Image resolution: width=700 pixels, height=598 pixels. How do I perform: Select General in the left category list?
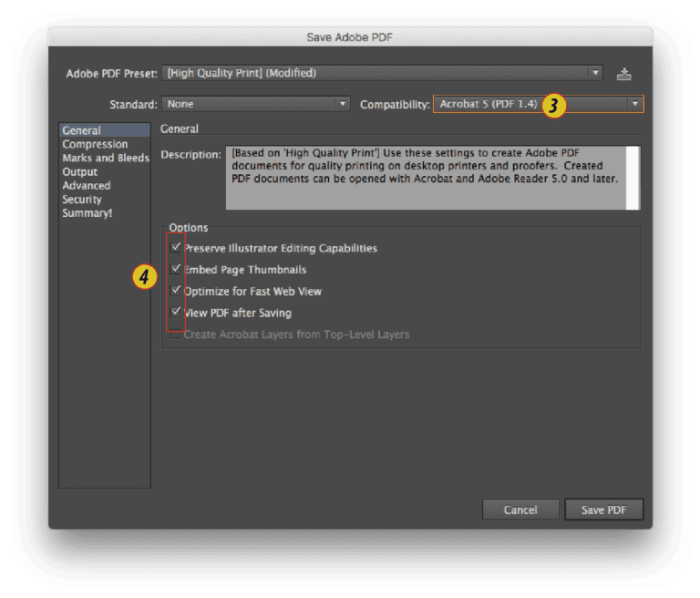[105, 130]
